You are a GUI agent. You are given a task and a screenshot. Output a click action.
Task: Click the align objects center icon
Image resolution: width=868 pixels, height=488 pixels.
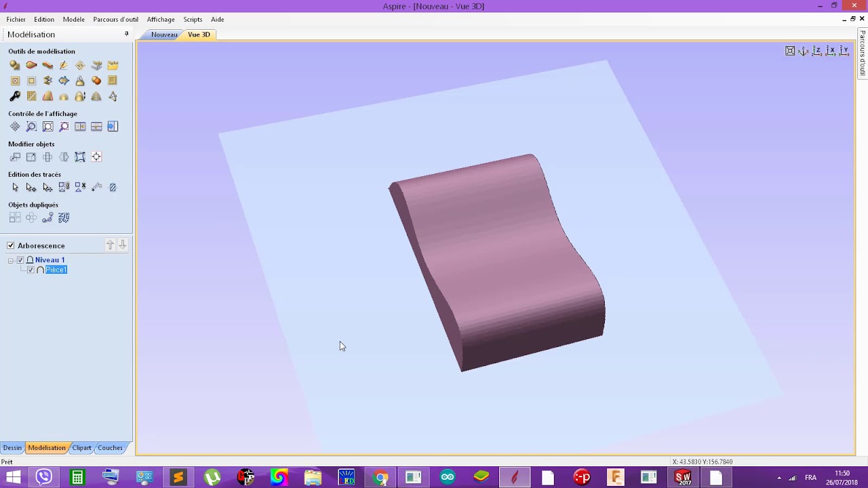pyautogui.click(x=96, y=157)
